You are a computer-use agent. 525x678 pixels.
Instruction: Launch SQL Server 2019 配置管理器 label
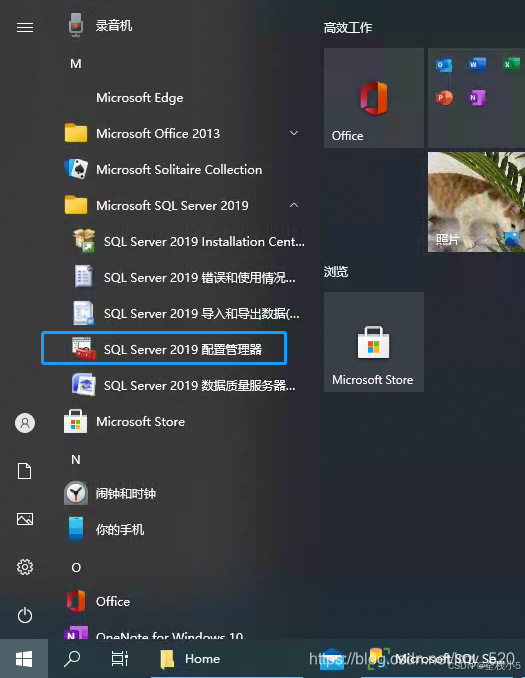183,349
